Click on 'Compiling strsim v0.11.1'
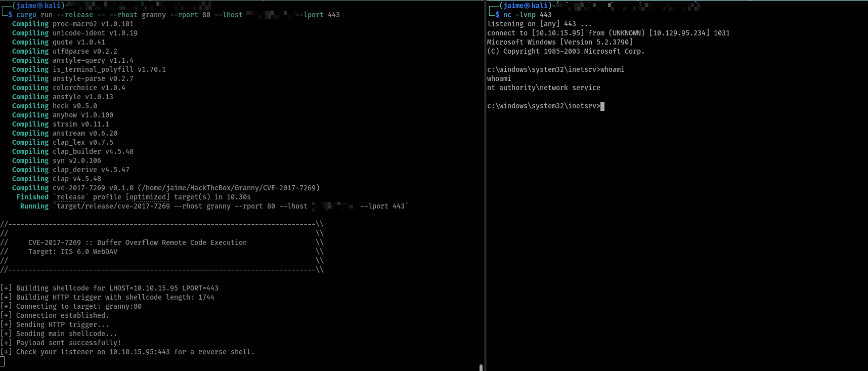 point(61,124)
